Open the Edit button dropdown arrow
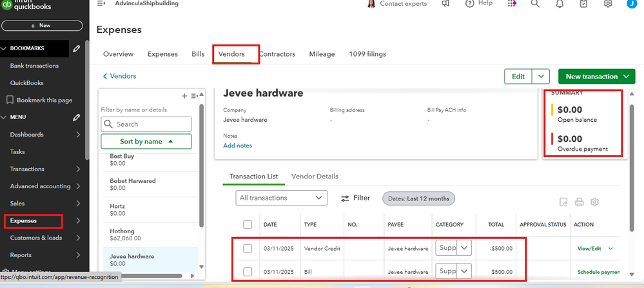644x288 pixels. coord(541,76)
